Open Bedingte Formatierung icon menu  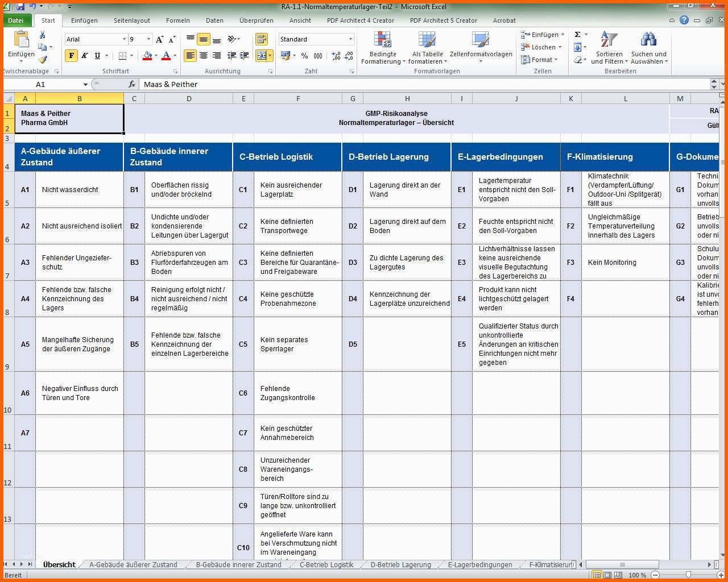pyautogui.click(x=383, y=41)
